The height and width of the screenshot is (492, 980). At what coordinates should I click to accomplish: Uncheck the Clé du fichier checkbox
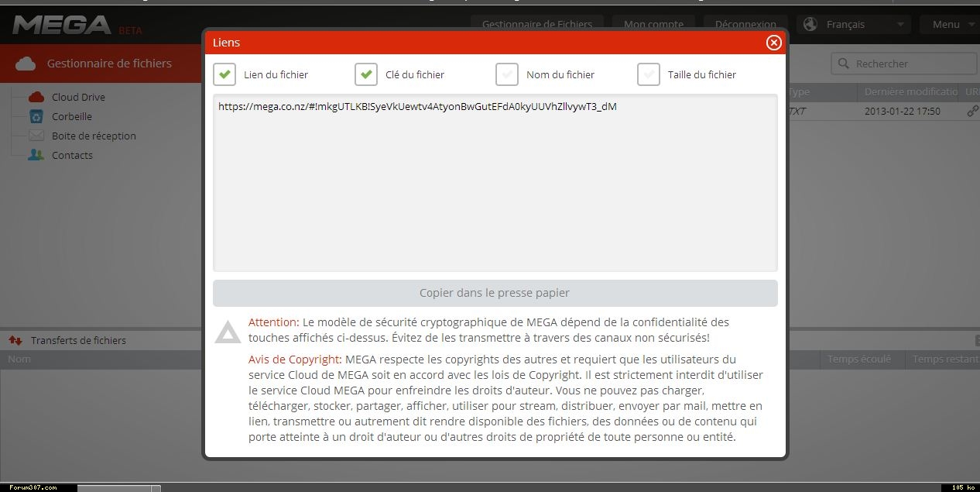point(366,74)
